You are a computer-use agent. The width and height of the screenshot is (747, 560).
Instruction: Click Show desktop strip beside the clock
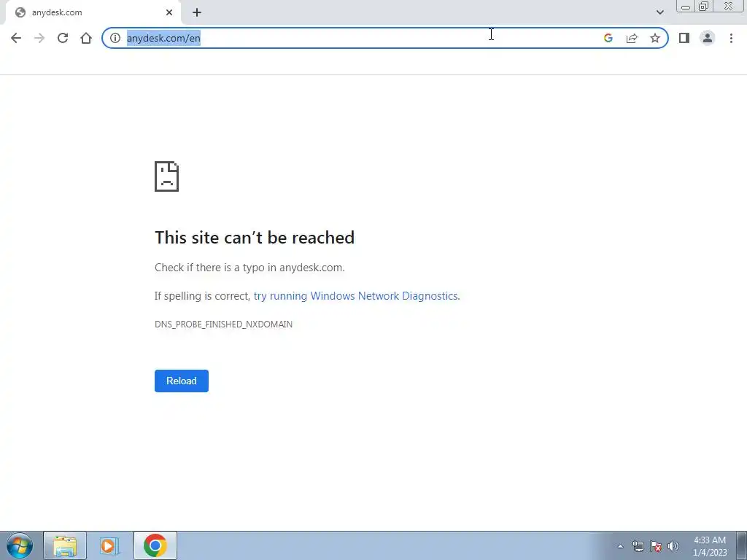click(x=742, y=545)
